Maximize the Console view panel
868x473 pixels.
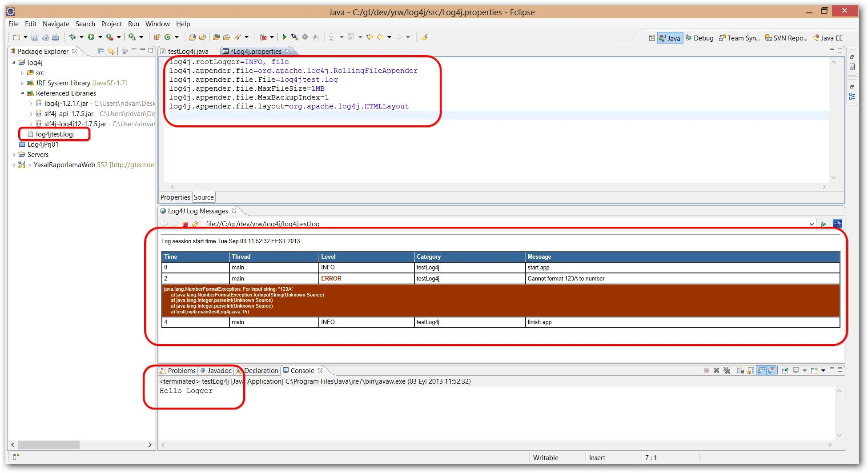pyautogui.click(x=840, y=370)
